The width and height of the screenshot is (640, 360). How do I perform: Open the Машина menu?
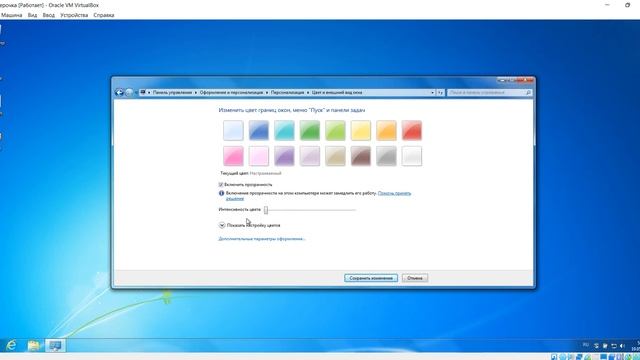coord(11,15)
